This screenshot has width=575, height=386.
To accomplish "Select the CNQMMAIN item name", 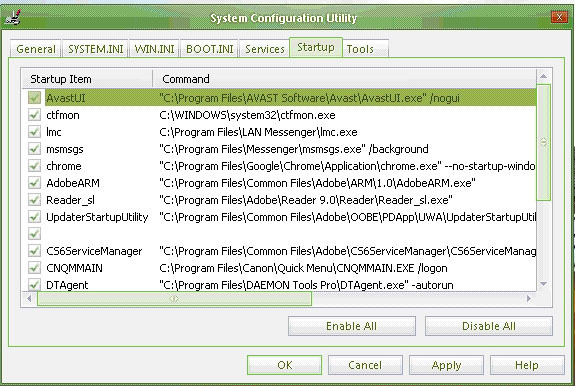I will pyautogui.click(x=74, y=268).
